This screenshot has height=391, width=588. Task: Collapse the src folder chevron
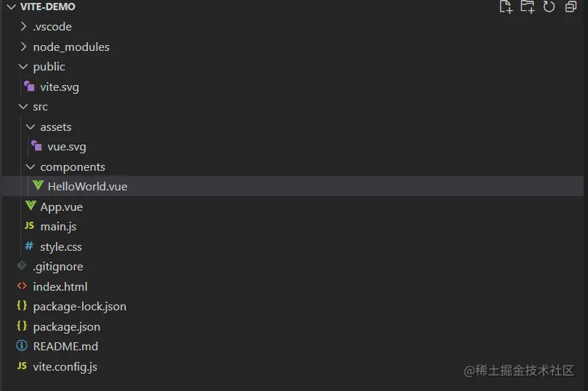pos(23,107)
